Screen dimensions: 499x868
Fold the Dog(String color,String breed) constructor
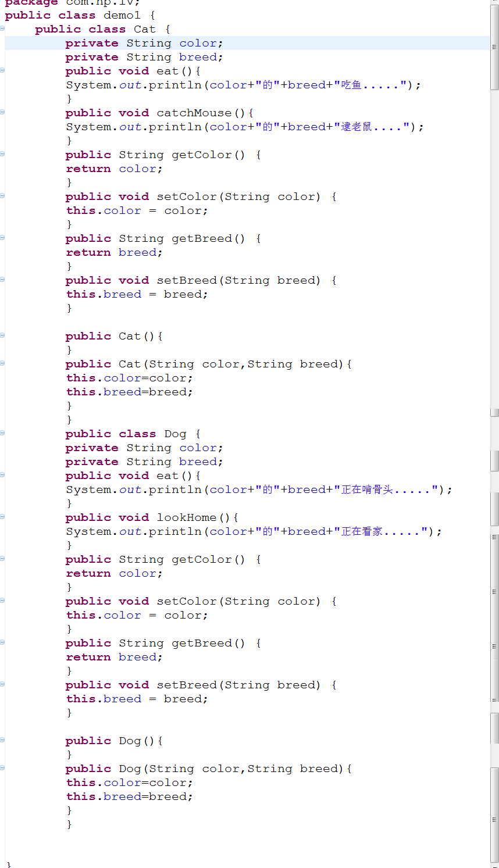tap(2, 768)
